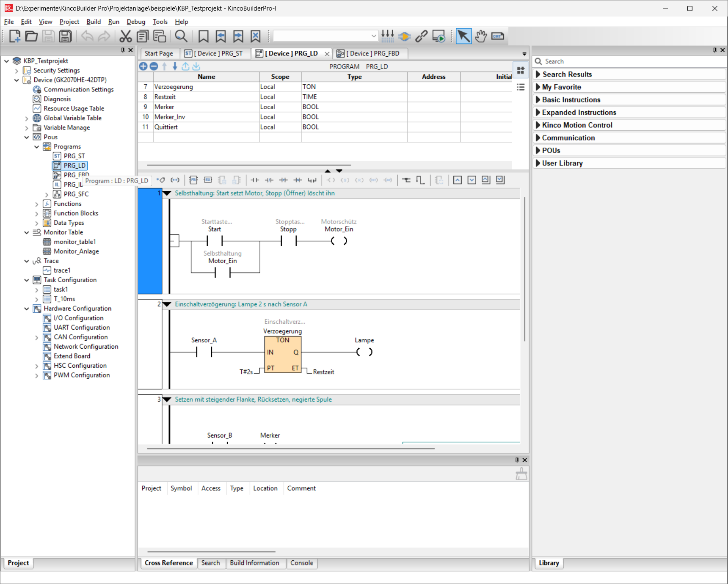Image resolution: width=728 pixels, height=584 pixels.
Task: Click the compile/download arrows icon in the toolbar
Action: (x=388, y=36)
